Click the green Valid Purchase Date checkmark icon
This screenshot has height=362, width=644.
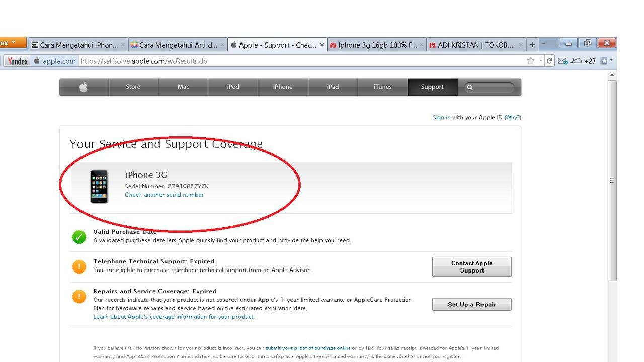pyautogui.click(x=79, y=237)
